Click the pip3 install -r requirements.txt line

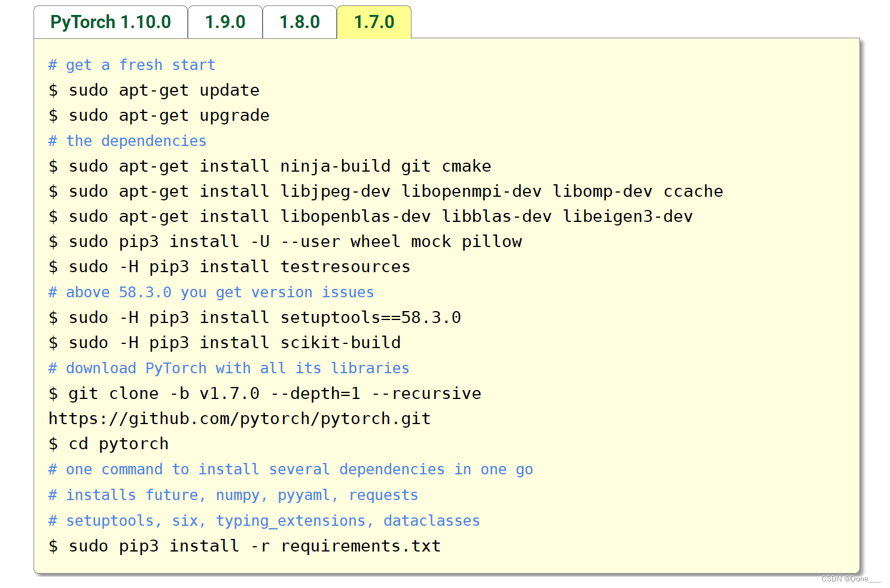245,546
